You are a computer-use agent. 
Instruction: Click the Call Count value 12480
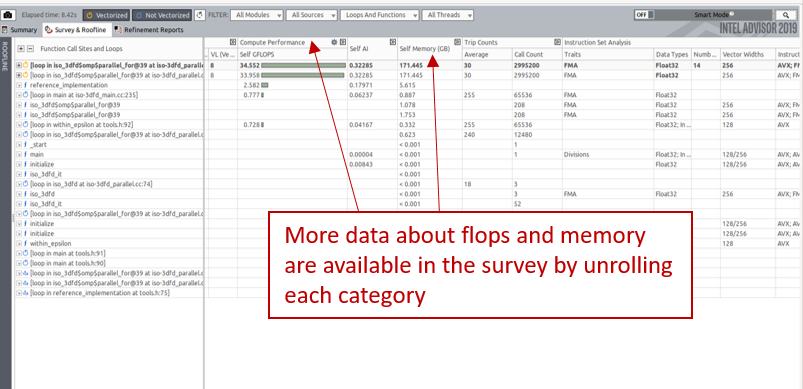pos(523,135)
